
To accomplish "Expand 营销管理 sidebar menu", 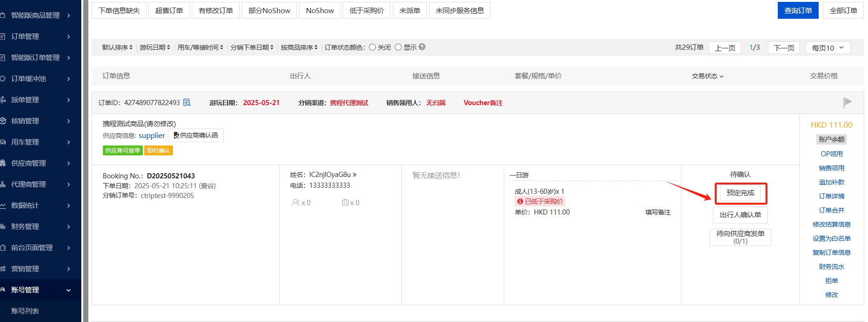I will coord(40,268).
